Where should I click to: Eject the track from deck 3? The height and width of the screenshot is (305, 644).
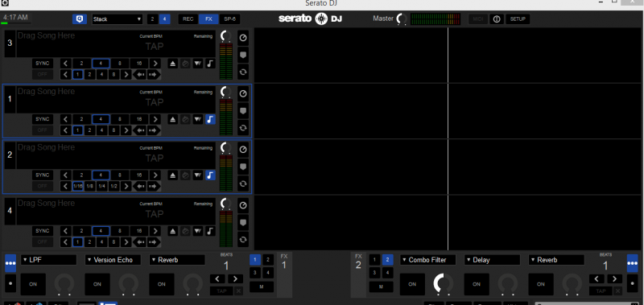coord(173,64)
